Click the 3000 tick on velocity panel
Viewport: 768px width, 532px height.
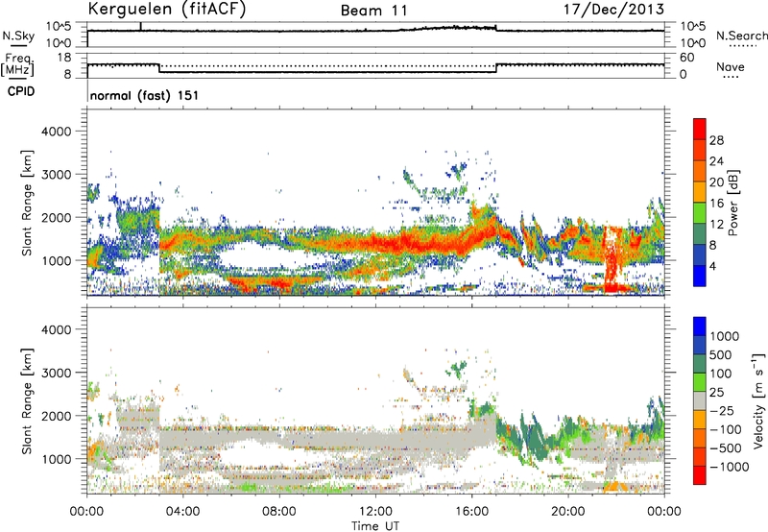tap(56, 373)
